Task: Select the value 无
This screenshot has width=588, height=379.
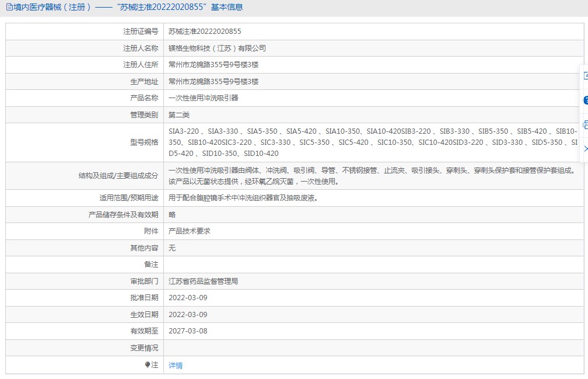Action: pyautogui.click(x=172, y=248)
